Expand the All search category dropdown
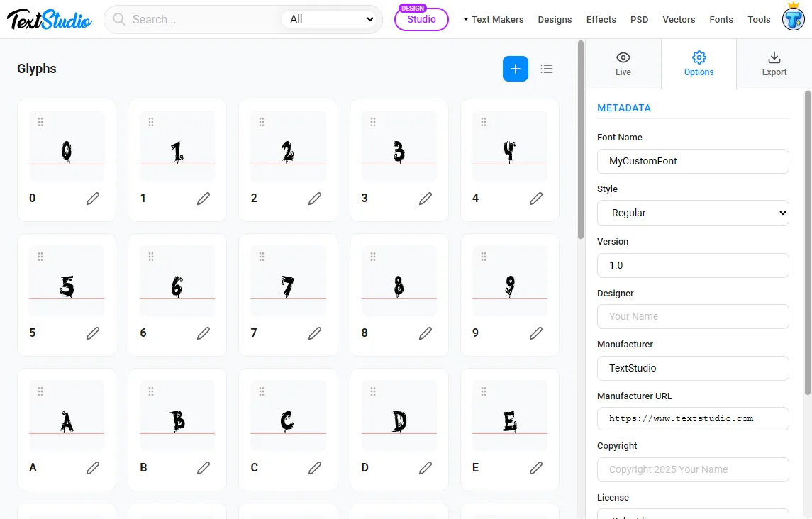812x519 pixels. pyautogui.click(x=331, y=19)
